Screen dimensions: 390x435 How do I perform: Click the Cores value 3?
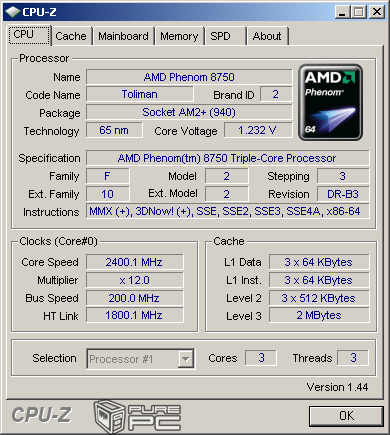[x=261, y=358]
